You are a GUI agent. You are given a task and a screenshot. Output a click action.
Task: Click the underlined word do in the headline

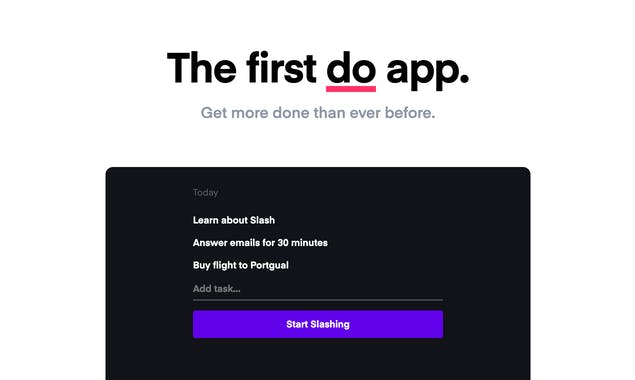click(351, 68)
